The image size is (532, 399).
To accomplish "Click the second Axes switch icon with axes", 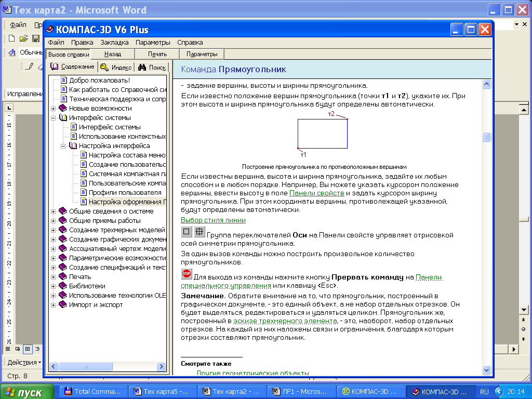I will (199, 232).
